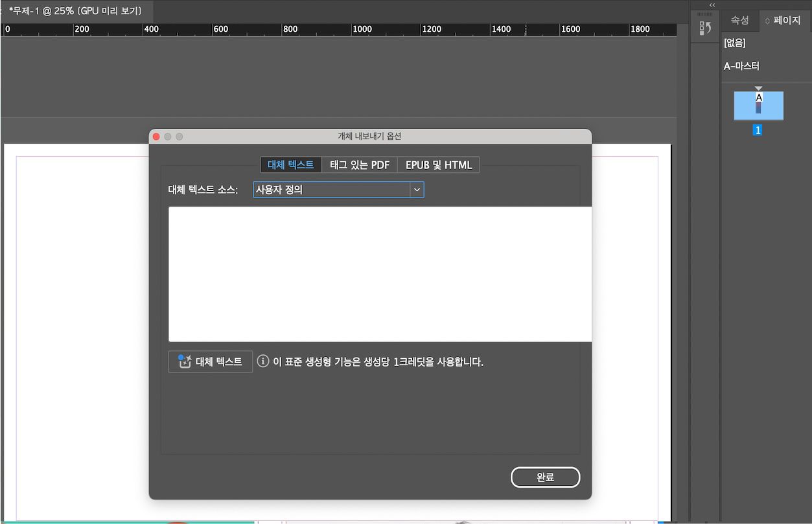Viewport: 812px width, 524px height.
Task: Select the A-마스터 entry in the Pages panel
Action: click(x=741, y=66)
